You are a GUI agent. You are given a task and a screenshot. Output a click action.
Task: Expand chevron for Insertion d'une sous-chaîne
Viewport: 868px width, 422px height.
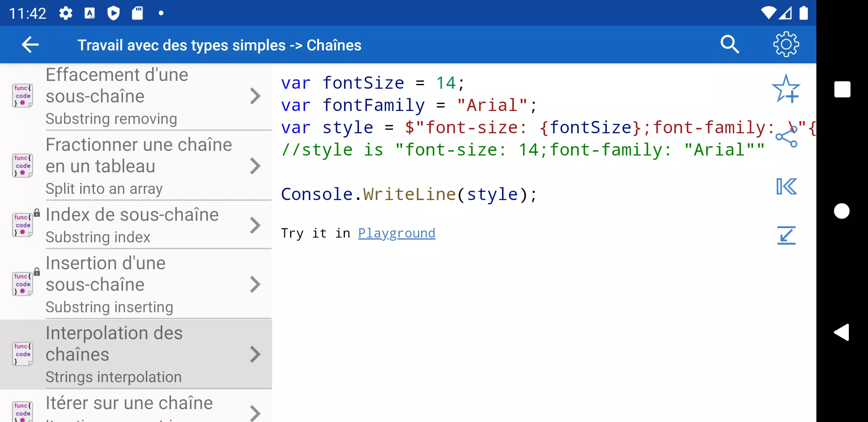click(x=255, y=284)
